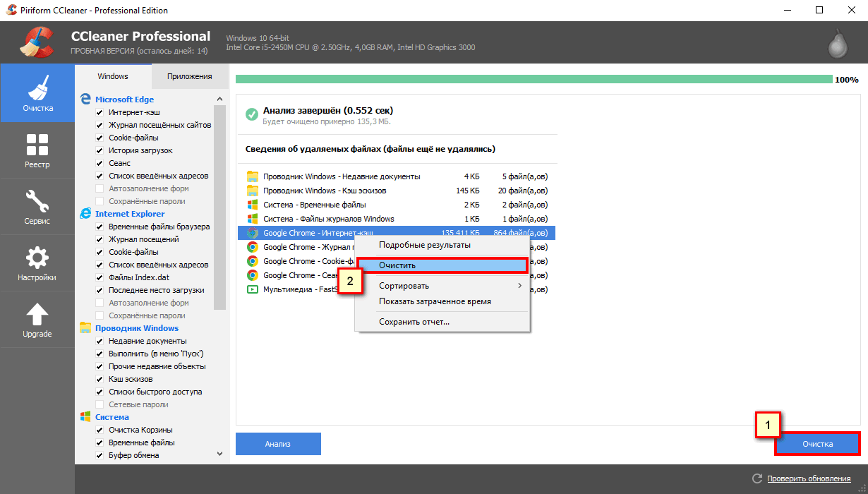Toggle Кэш эскизов checkbox
Image resolution: width=868 pixels, height=494 pixels.
click(x=100, y=379)
